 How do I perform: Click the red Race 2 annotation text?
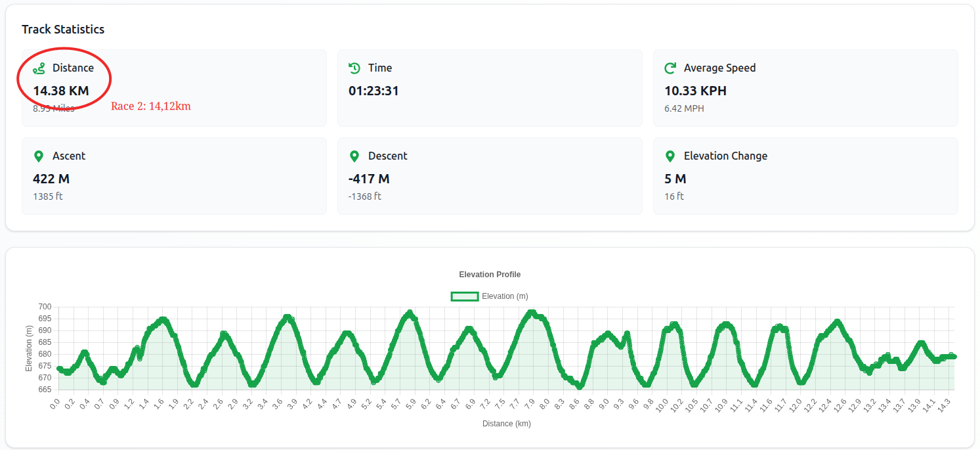(151, 106)
